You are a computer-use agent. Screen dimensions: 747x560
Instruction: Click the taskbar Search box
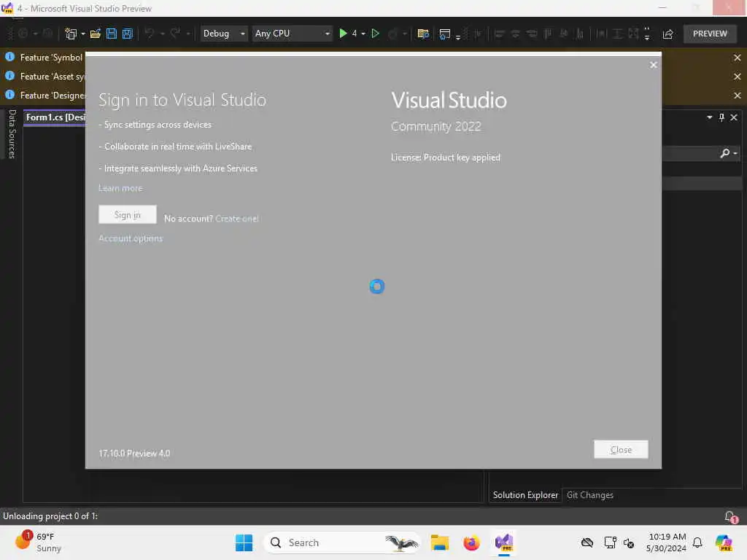click(x=342, y=542)
